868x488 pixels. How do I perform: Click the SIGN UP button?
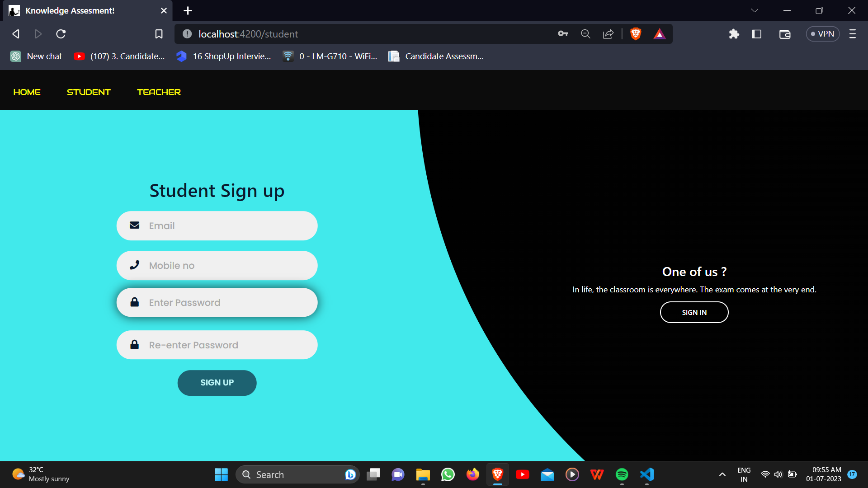click(x=217, y=383)
